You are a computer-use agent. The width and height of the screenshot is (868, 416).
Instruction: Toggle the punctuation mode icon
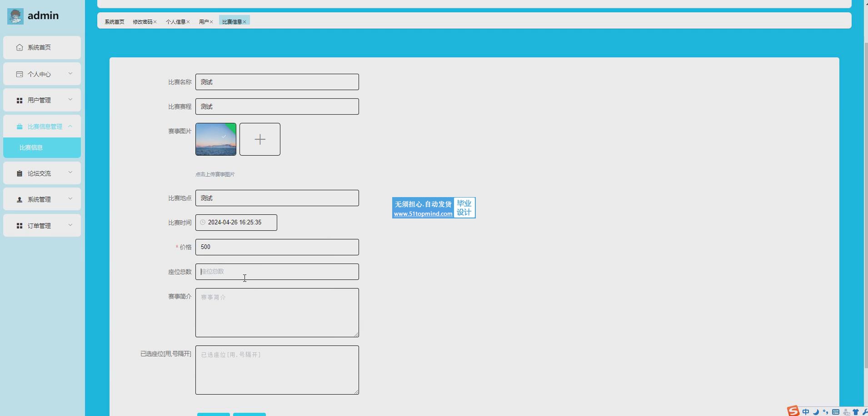click(x=825, y=412)
